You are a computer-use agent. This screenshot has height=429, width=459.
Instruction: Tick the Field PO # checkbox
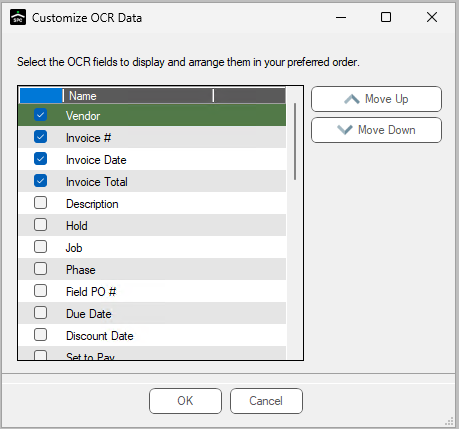pos(40,291)
